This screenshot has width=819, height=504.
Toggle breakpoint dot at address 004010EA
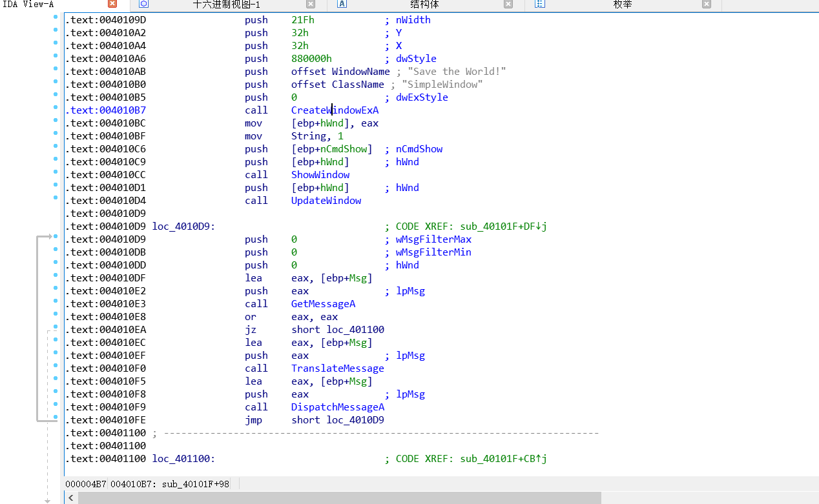tap(56, 327)
